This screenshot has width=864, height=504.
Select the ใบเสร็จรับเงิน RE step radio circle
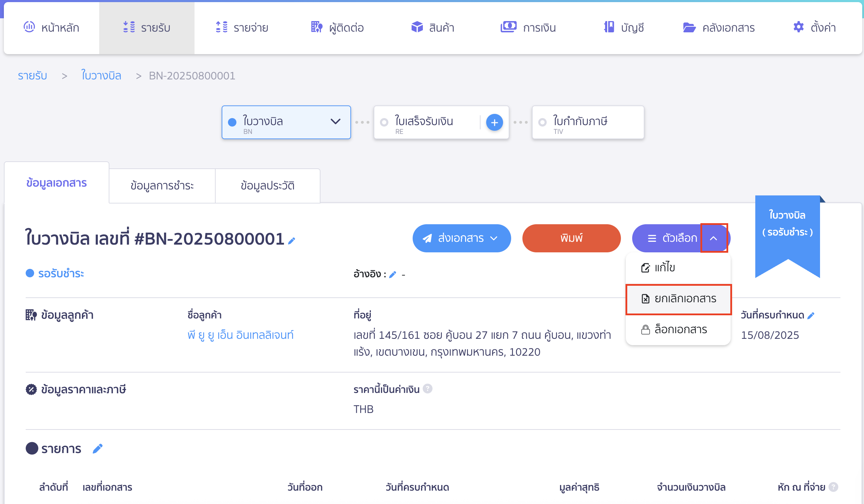point(384,122)
